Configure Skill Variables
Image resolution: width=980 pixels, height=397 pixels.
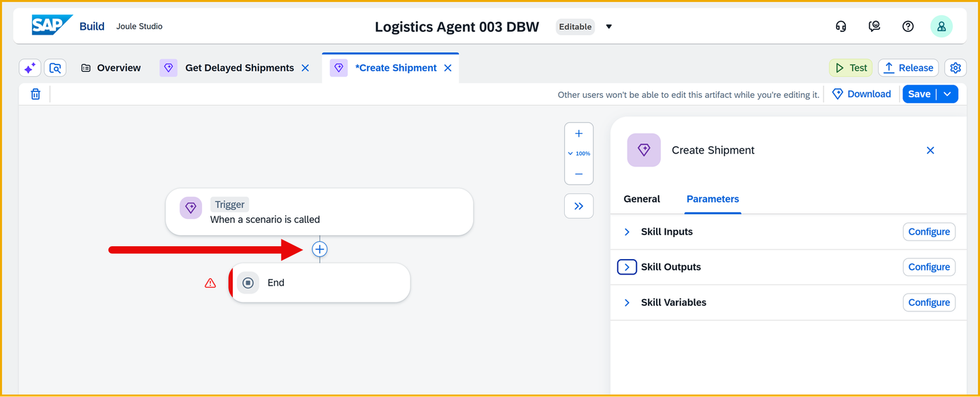[x=929, y=303]
